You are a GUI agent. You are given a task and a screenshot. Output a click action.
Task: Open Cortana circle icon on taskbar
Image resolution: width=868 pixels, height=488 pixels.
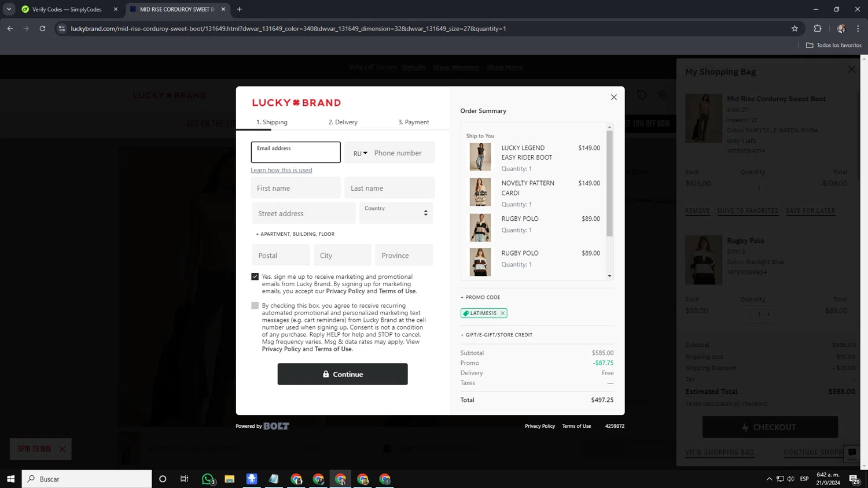tap(163, 479)
